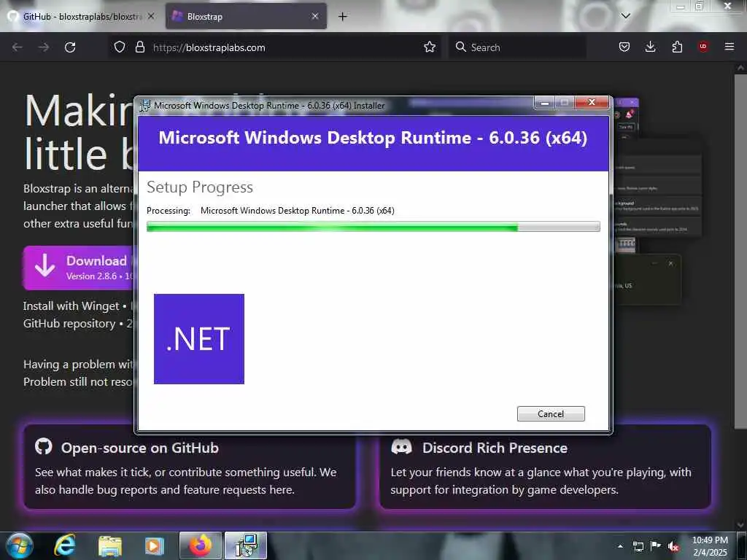747x560 pixels.
Task: Open tracking protection shield info
Action: [120, 47]
